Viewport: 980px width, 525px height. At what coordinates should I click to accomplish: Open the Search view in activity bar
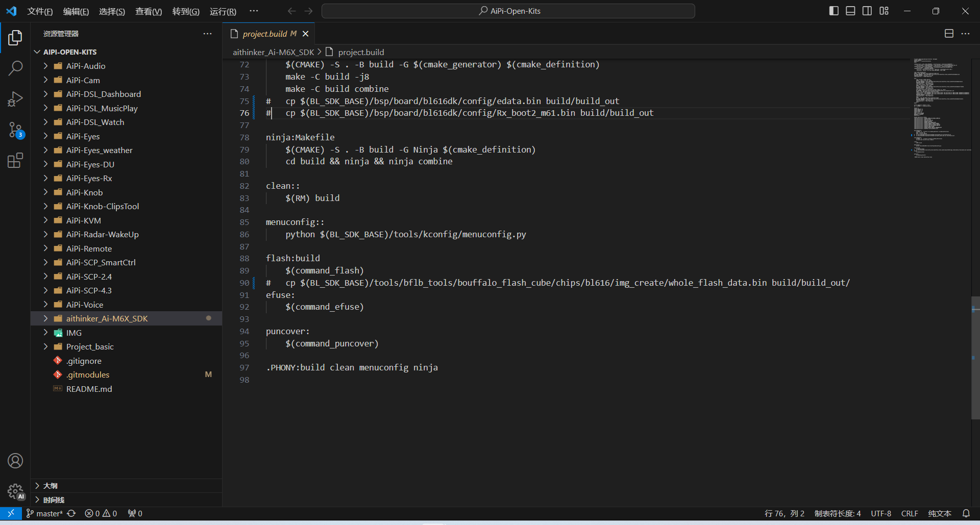click(x=15, y=68)
